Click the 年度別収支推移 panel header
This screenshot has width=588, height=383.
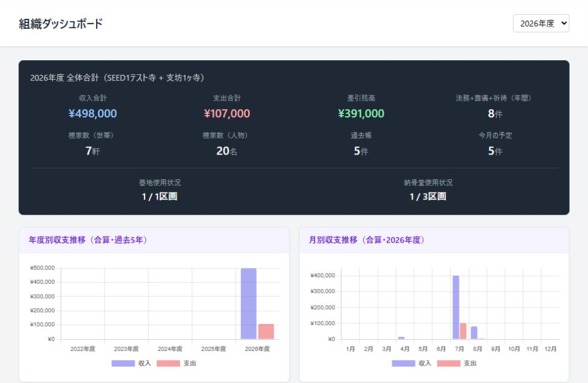[154, 240]
